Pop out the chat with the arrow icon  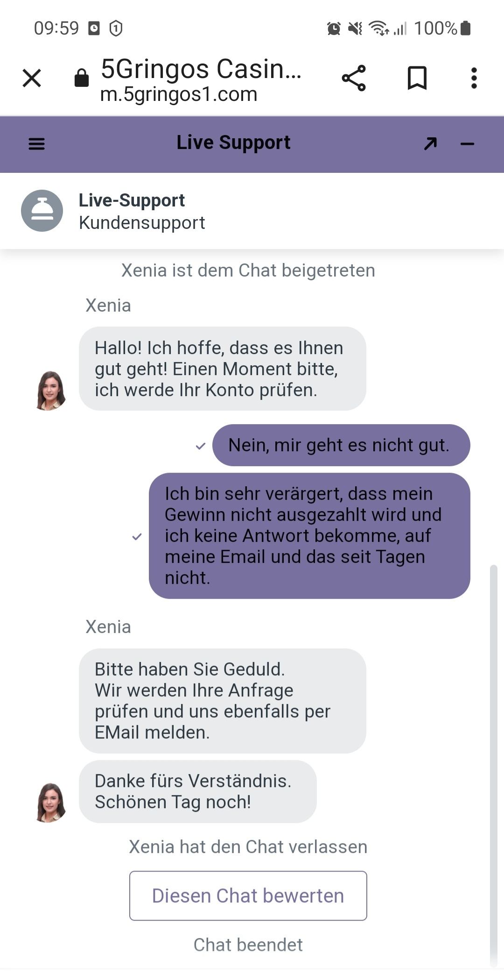pyautogui.click(x=430, y=143)
